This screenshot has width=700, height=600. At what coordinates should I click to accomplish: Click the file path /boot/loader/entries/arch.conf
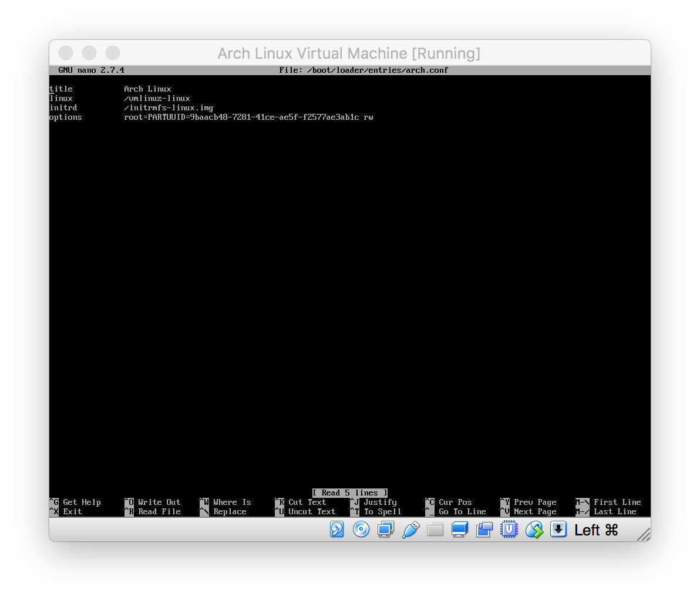[377, 70]
